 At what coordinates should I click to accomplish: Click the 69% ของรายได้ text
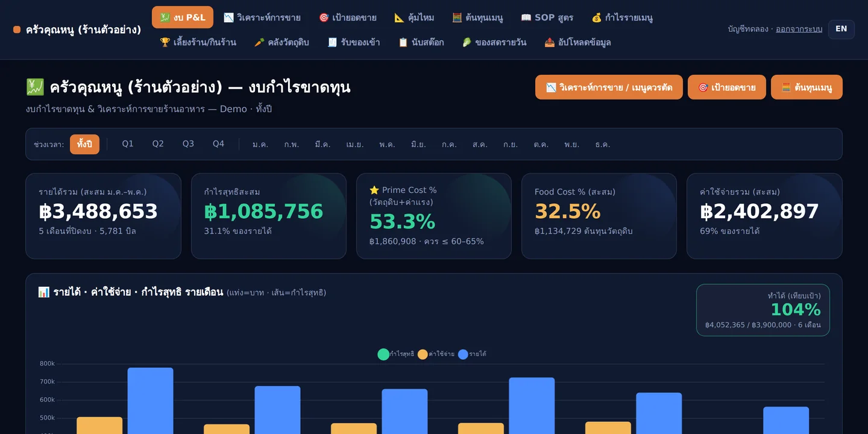[730, 231]
